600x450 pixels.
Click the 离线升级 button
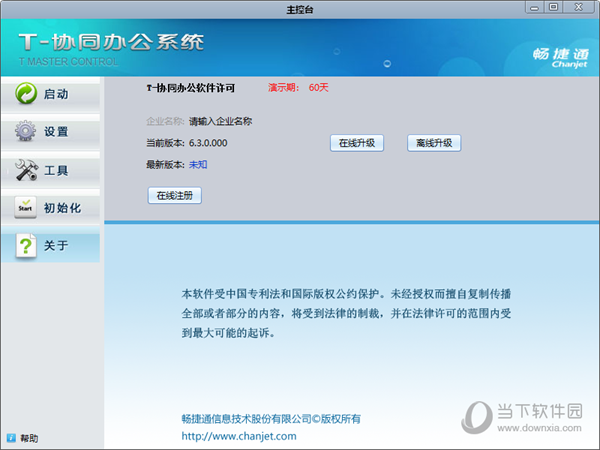tap(434, 143)
